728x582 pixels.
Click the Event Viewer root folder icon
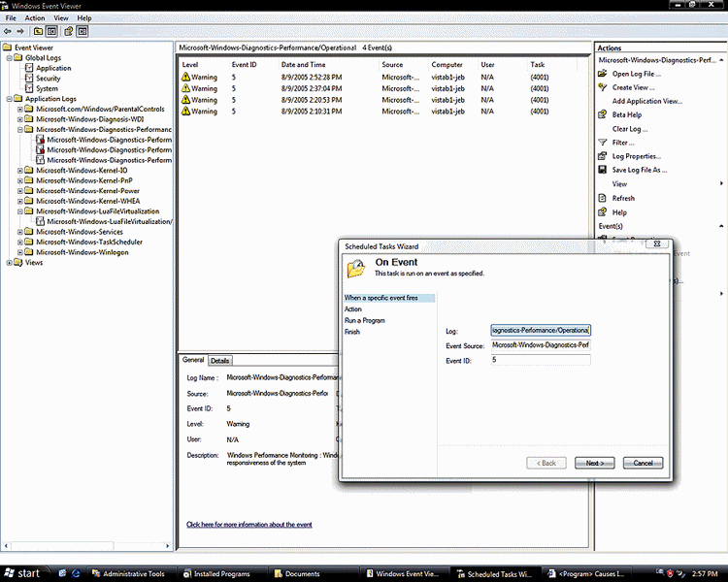point(7,48)
